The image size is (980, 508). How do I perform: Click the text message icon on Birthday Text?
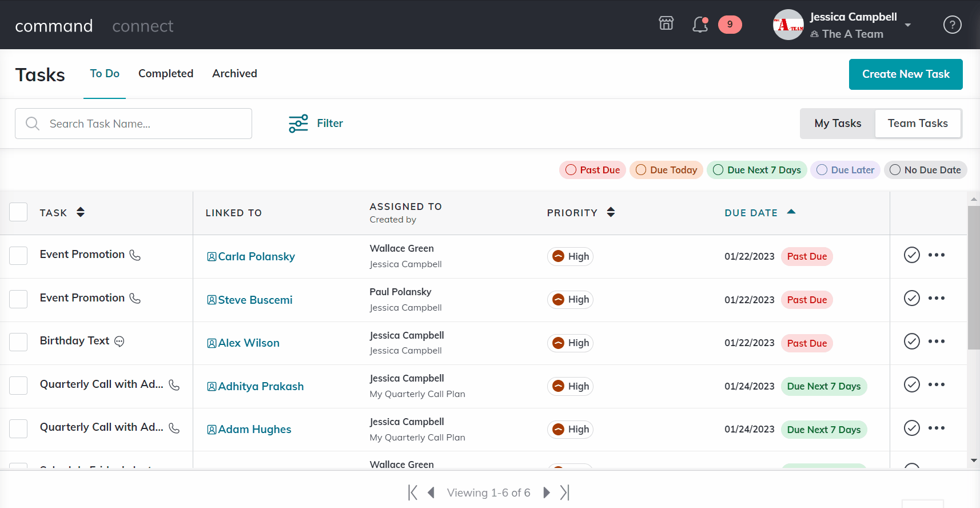119,342
